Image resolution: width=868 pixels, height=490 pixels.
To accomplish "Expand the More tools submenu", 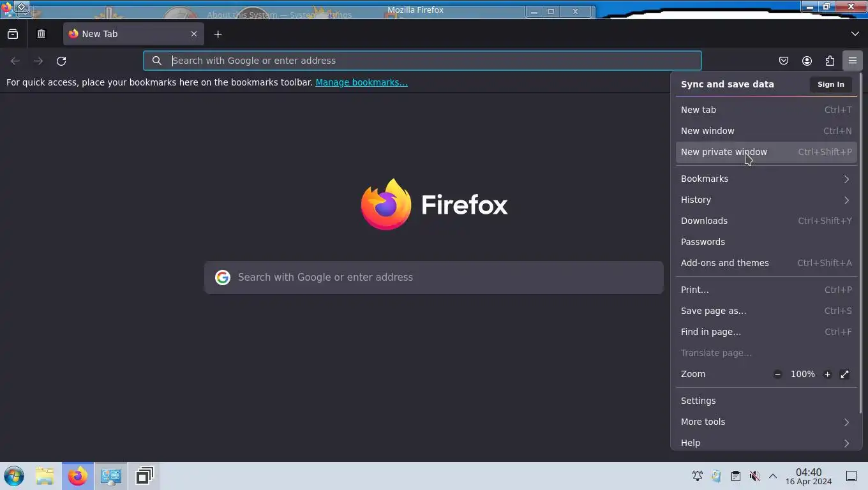I will [x=766, y=422].
